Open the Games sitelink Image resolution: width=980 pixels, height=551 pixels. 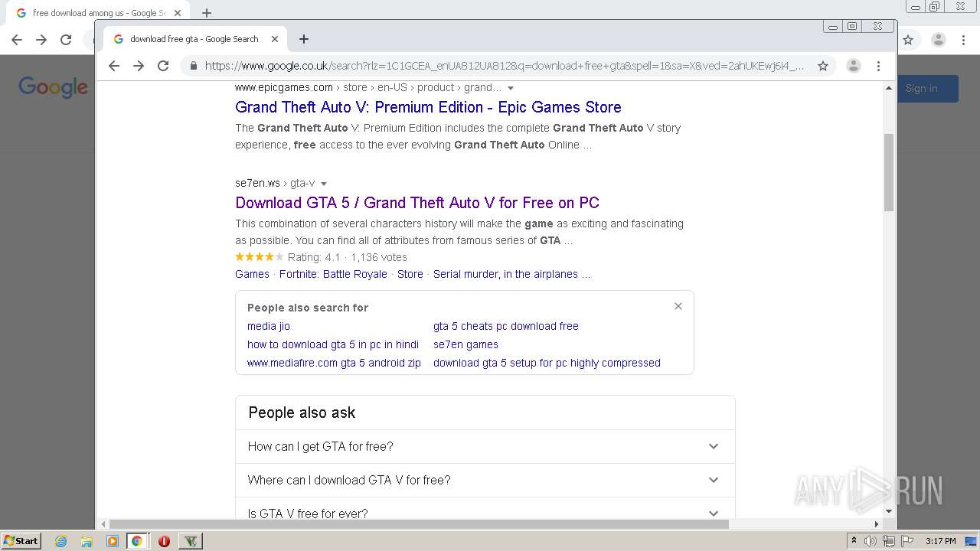pos(252,274)
